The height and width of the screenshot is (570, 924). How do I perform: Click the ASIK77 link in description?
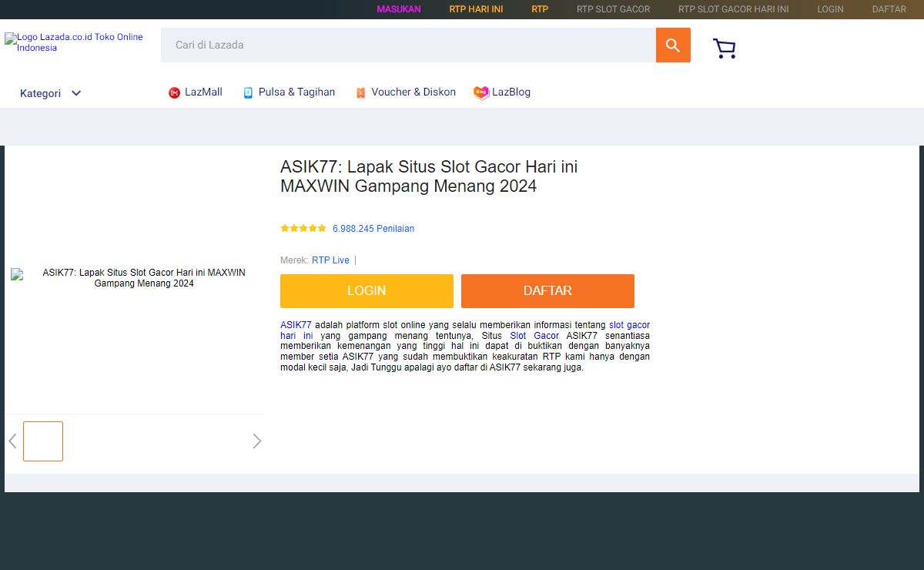click(x=296, y=325)
